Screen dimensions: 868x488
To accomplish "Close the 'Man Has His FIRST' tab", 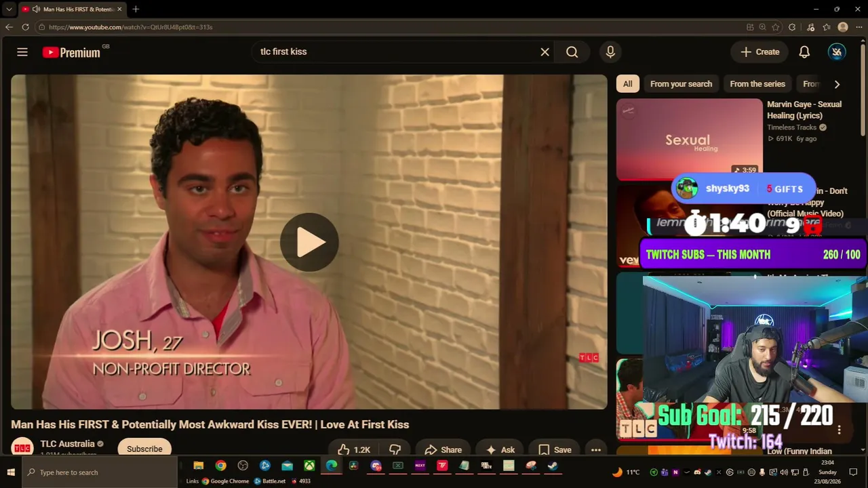I will pos(120,9).
